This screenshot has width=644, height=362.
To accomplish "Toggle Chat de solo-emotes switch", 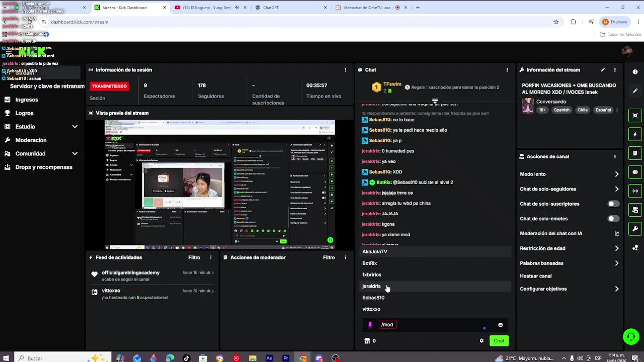I will click(x=613, y=219).
